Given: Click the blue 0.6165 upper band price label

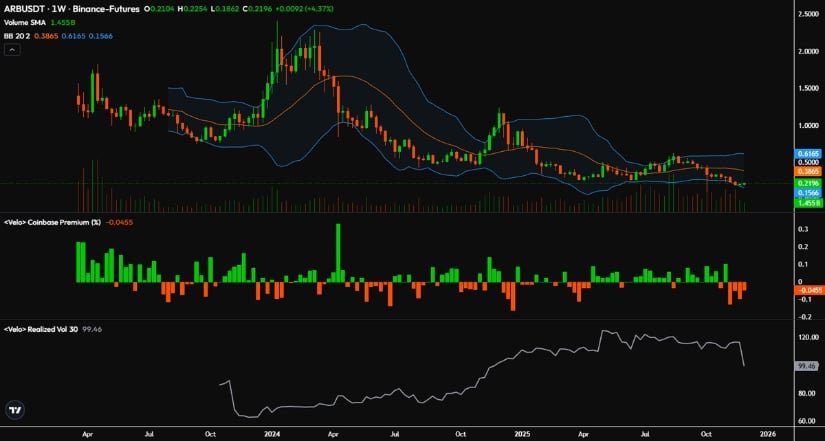Looking at the screenshot, I should pos(808,154).
